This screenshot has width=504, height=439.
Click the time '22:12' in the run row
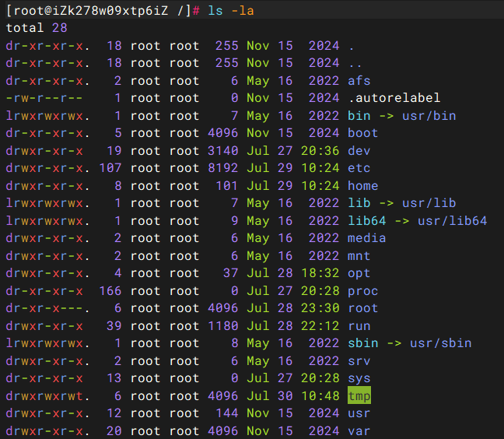point(320,326)
